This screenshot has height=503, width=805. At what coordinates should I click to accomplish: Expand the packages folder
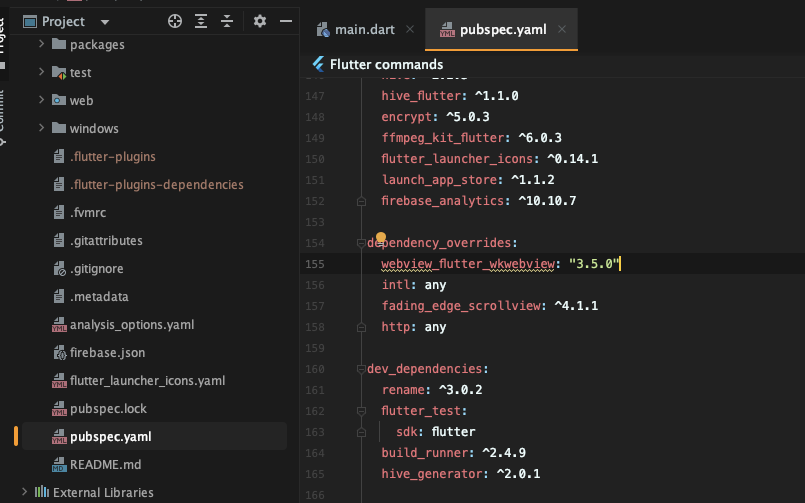pos(42,44)
